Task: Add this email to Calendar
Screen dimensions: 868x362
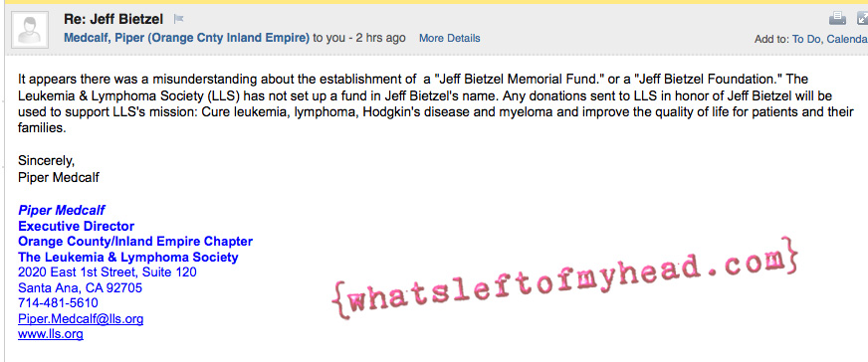Action: coord(847,39)
